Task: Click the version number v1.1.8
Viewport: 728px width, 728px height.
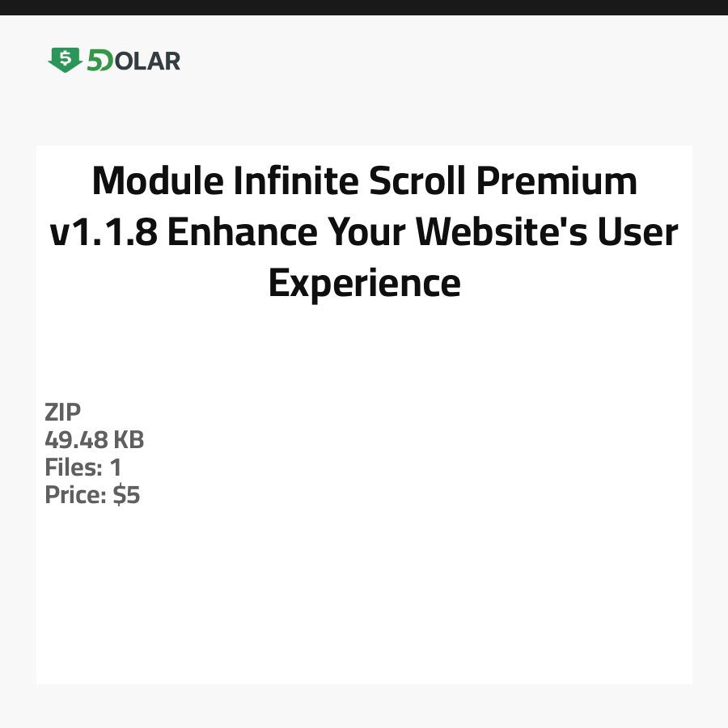Action: point(102,233)
